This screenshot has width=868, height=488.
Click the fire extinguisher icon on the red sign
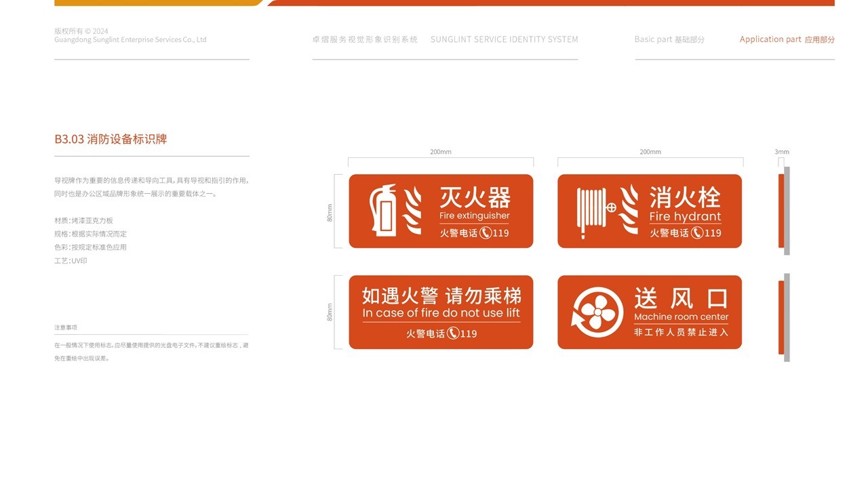pos(383,210)
